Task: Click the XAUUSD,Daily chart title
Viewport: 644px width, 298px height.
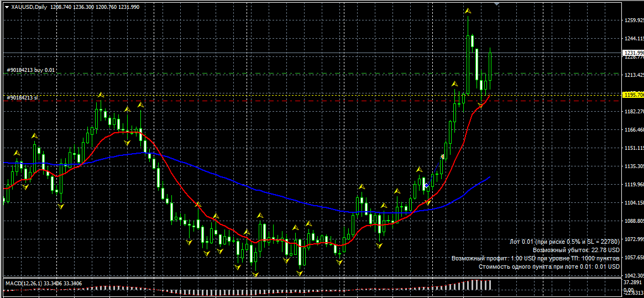Action: (x=29, y=7)
